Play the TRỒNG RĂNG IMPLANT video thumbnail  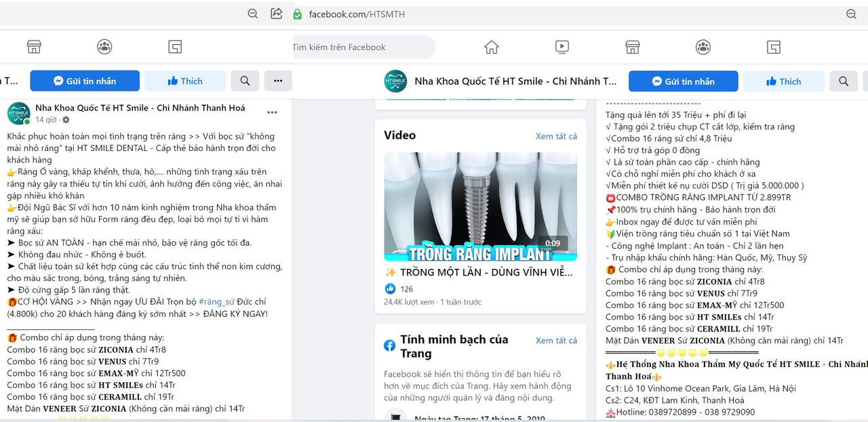480,206
